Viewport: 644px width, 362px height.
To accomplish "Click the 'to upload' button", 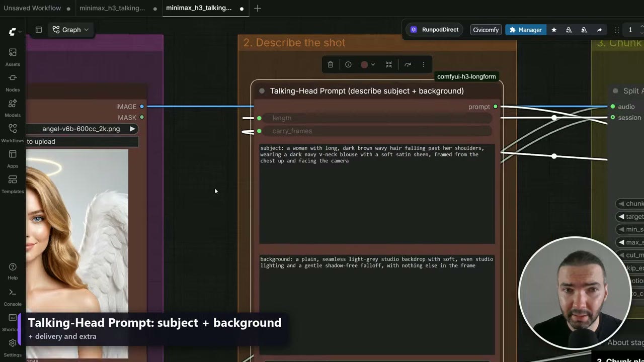I will click(82, 141).
